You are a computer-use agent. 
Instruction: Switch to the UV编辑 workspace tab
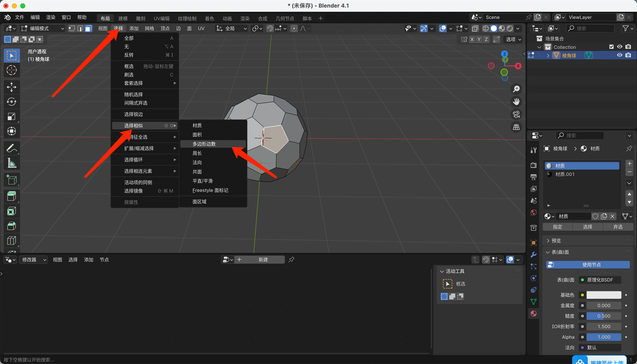coord(161,18)
